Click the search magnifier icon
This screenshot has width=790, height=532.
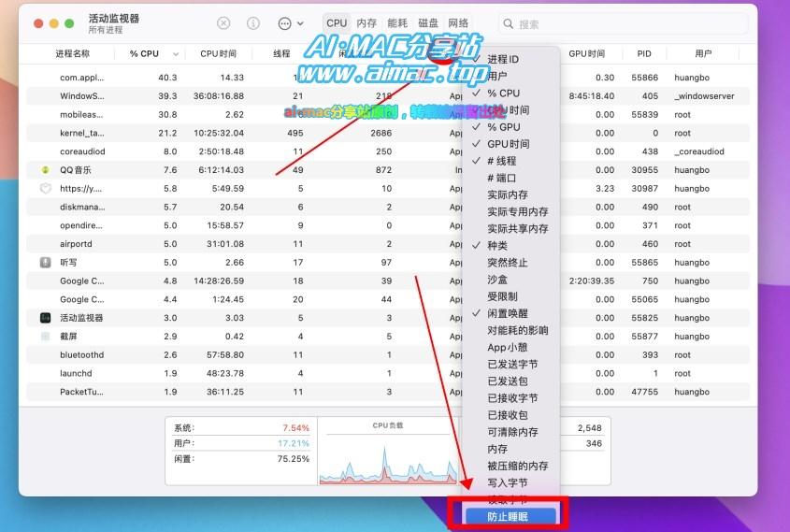pyautogui.click(x=509, y=23)
